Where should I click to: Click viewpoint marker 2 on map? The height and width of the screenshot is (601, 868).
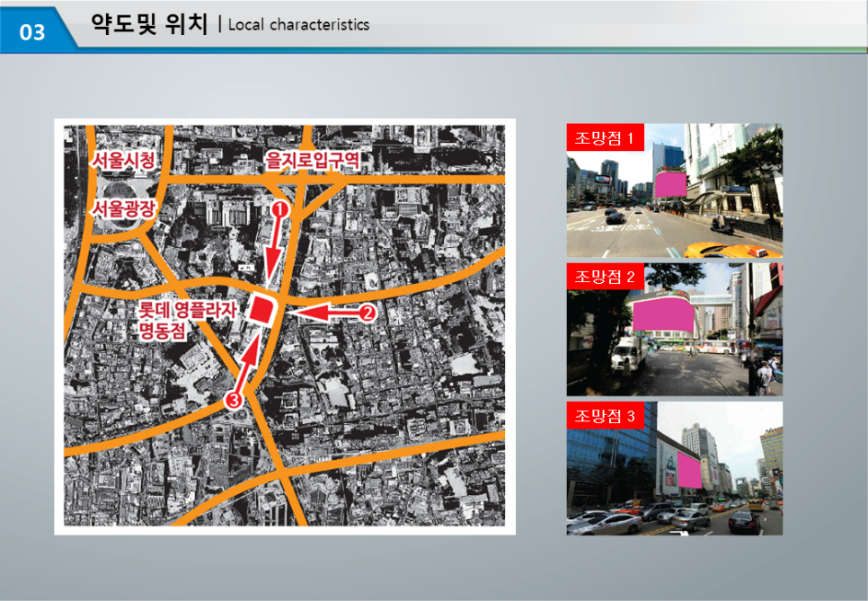coord(367,314)
